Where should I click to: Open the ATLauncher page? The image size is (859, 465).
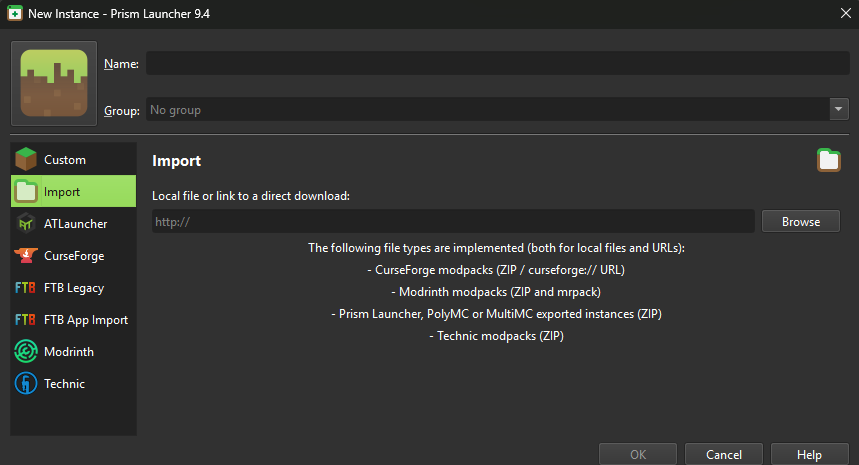point(73,223)
